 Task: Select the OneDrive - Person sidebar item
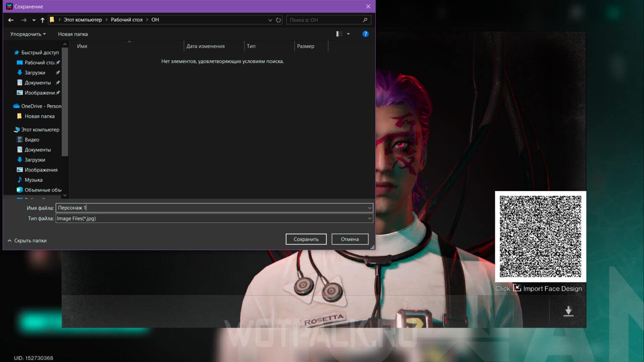[x=40, y=106]
